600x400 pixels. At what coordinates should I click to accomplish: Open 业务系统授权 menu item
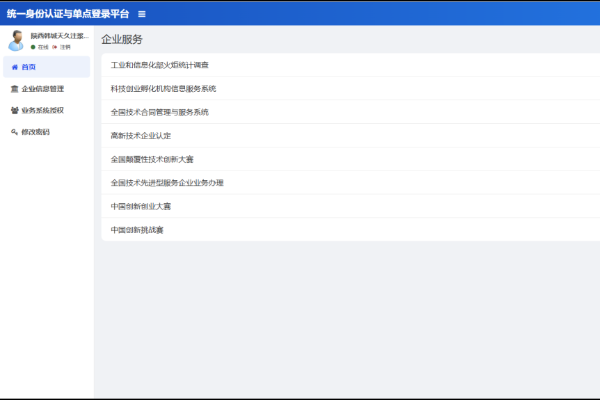point(43,111)
